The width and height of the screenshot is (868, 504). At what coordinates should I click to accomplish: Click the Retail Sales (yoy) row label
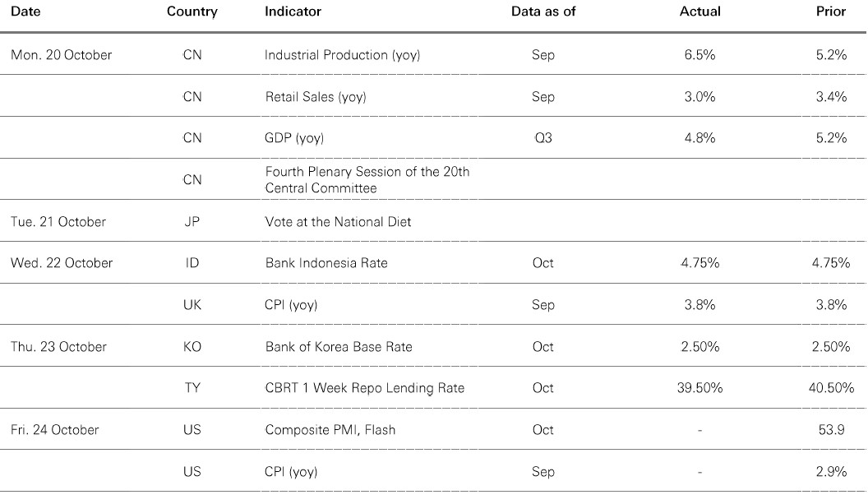(315, 97)
